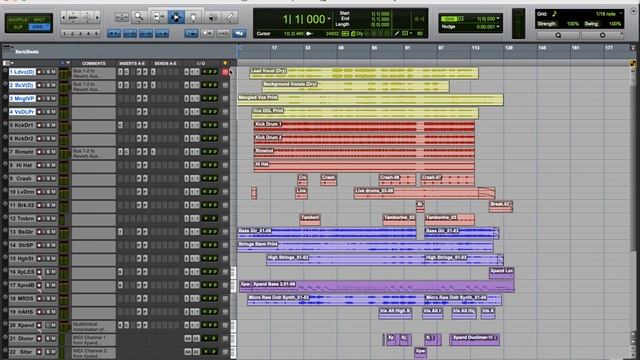Click Swing 100% quantize value

615,24
